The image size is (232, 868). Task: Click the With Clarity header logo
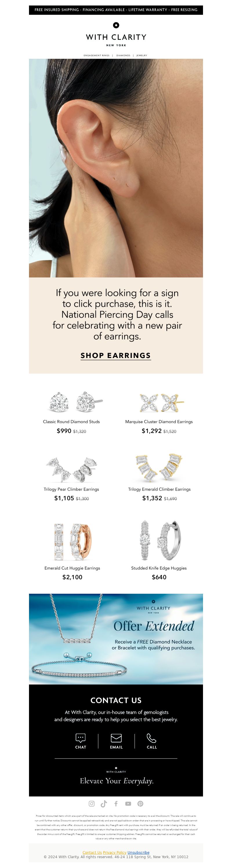(116, 34)
